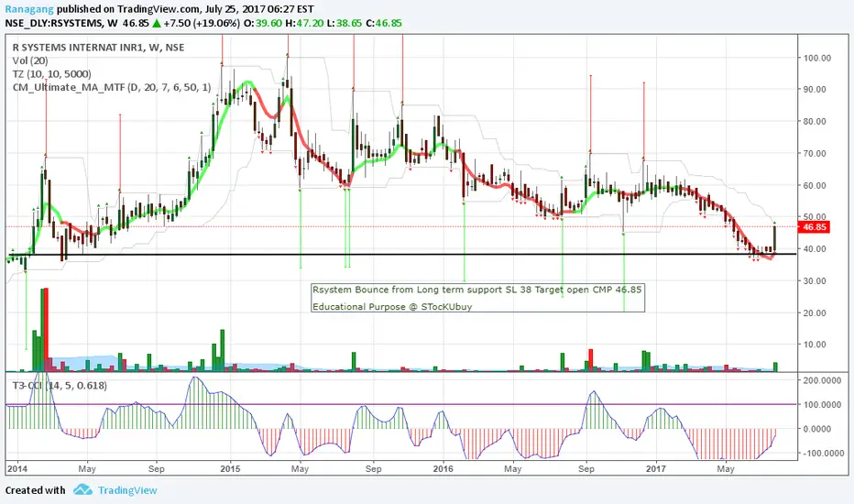Click the +7.50 (+19.06%) change value

(x=202, y=23)
